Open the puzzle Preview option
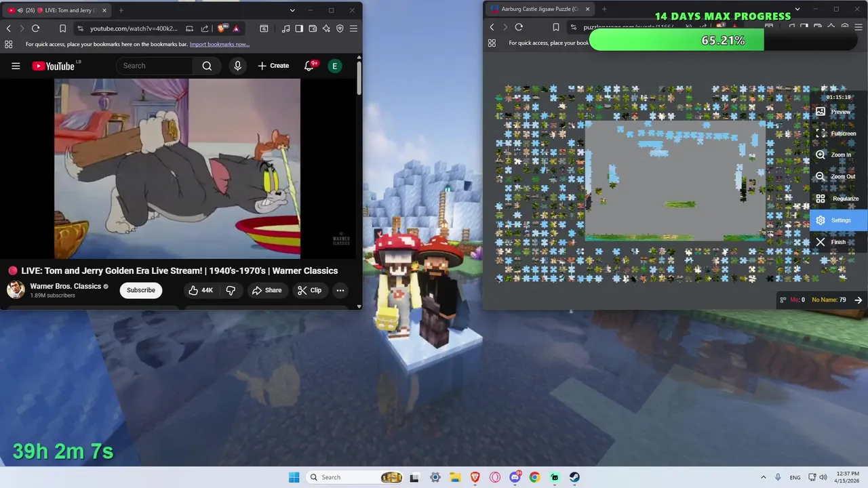This screenshot has width=868, height=488. pos(839,112)
